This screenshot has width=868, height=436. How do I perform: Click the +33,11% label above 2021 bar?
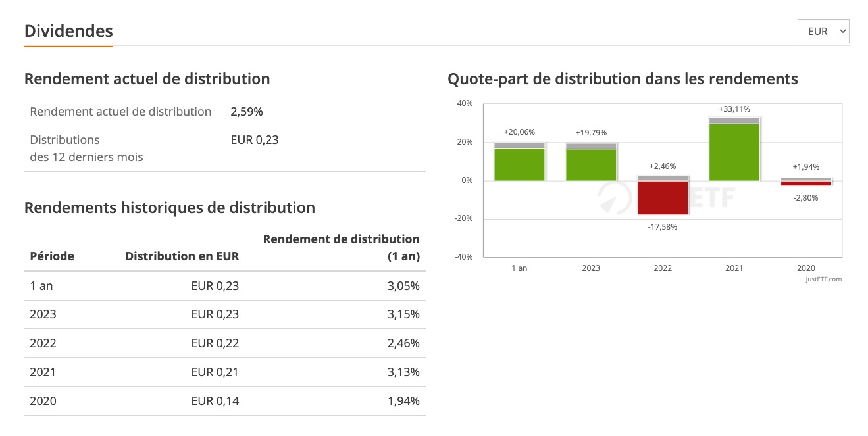[x=734, y=109]
